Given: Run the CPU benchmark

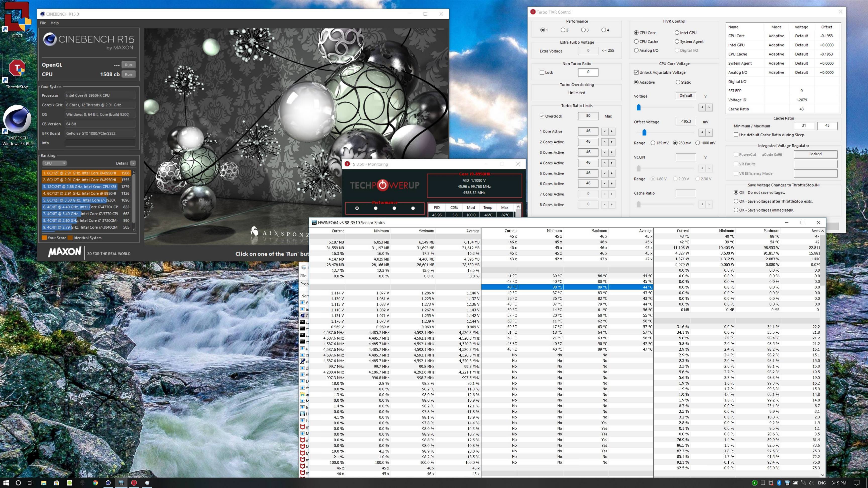Looking at the screenshot, I should (x=128, y=74).
